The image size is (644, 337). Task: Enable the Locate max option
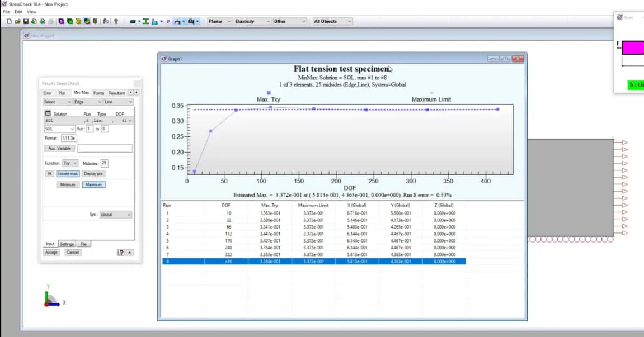(68, 173)
